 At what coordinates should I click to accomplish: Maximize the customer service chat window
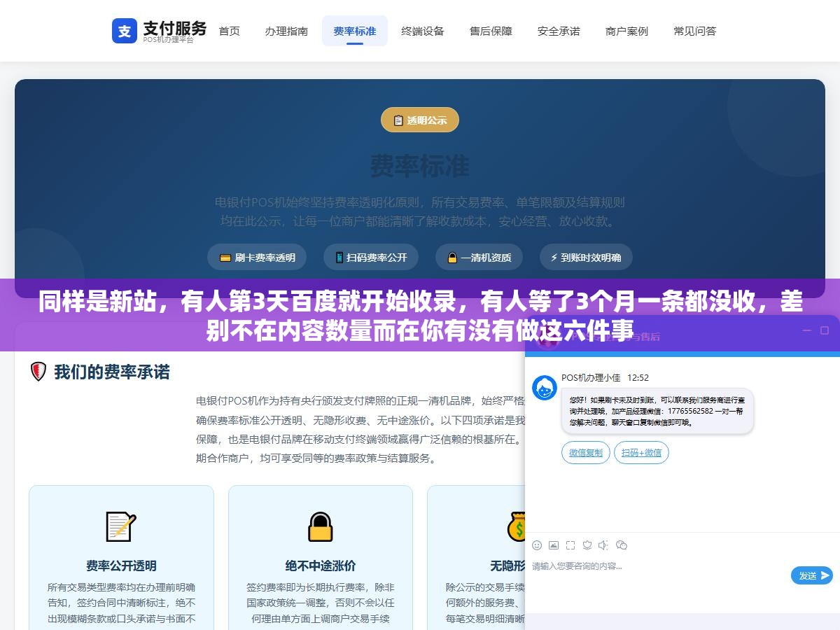coord(824,329)
